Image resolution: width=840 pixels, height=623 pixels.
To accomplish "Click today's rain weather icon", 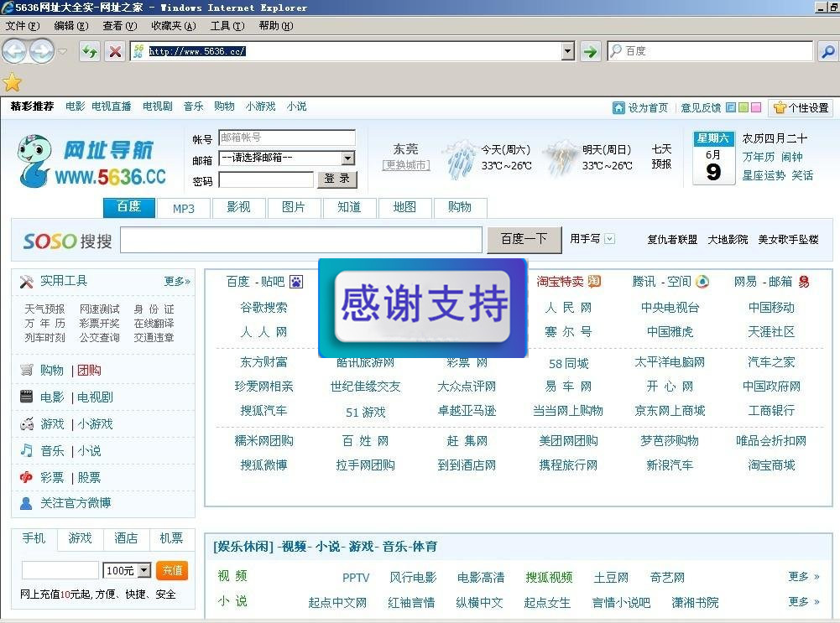I will pos(460,158).
